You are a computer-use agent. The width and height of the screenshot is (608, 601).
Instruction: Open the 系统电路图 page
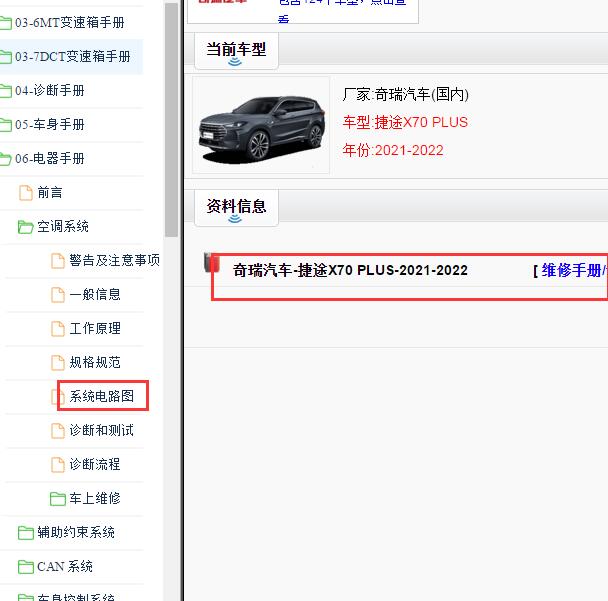click(x=102, y=396)
